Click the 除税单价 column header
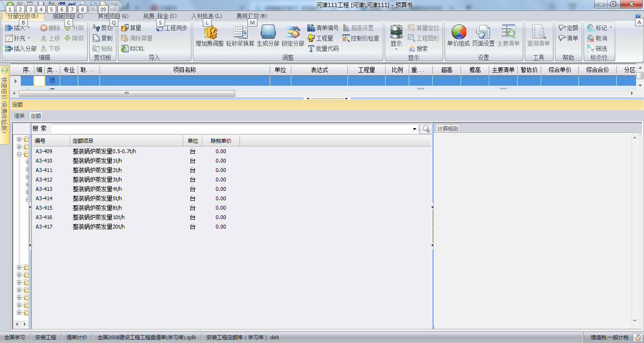The image size is (644, 343). click(221, 141)
